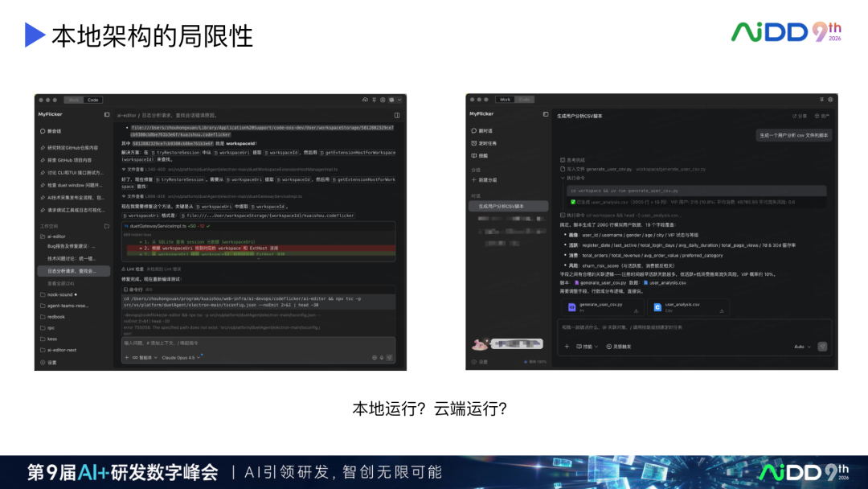This screenshot has height=489, width=868.
Task: Click 查看全部(24) link
Action: point(61,283)
